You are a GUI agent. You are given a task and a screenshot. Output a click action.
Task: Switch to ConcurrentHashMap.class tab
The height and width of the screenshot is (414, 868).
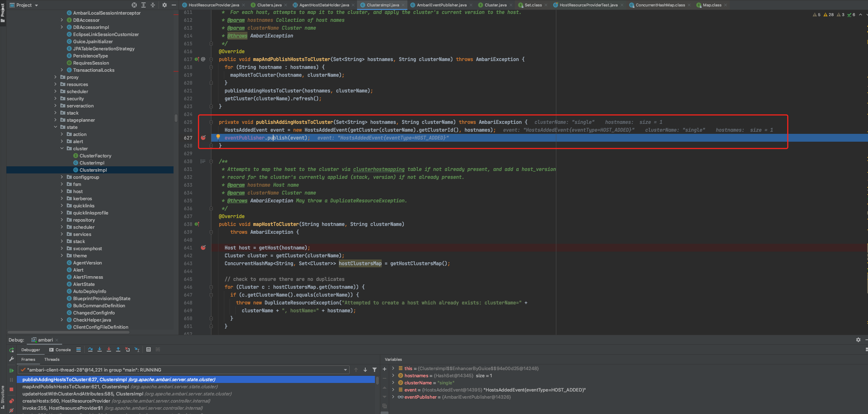pyautogui.click(x=660, y=5)
